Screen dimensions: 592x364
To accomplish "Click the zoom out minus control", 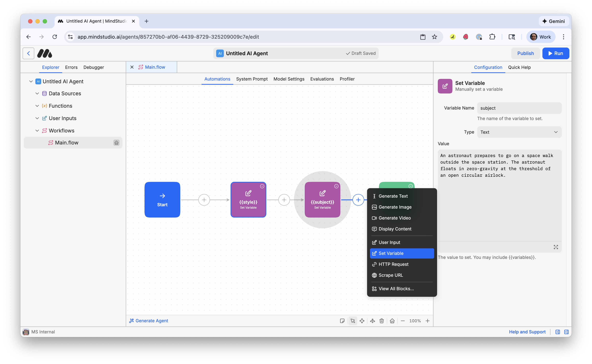I will tap(403, 321).
